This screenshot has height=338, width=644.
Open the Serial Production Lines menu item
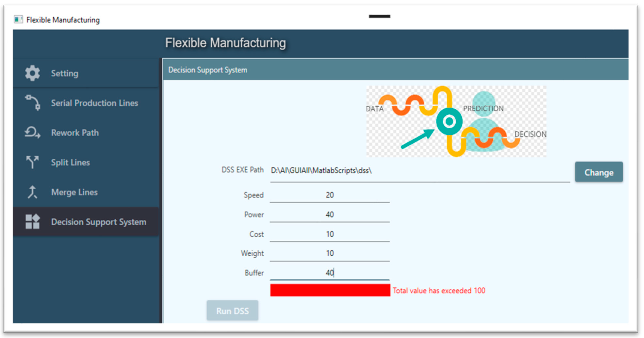(x=94, y=103)
